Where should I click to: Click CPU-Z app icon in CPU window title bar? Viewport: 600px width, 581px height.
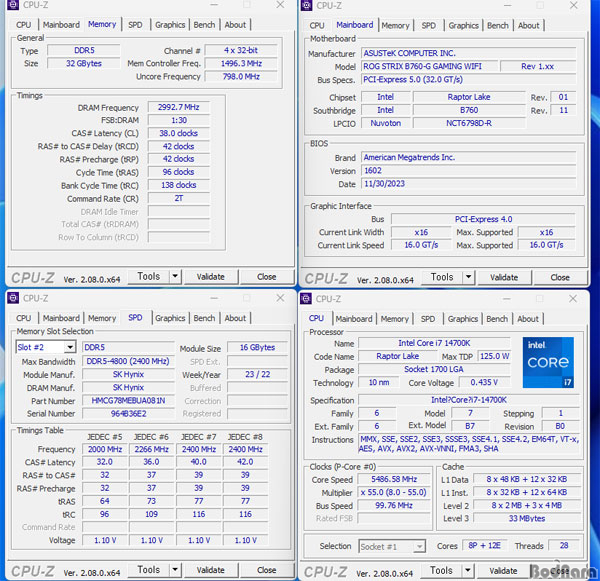pos(306,299)
